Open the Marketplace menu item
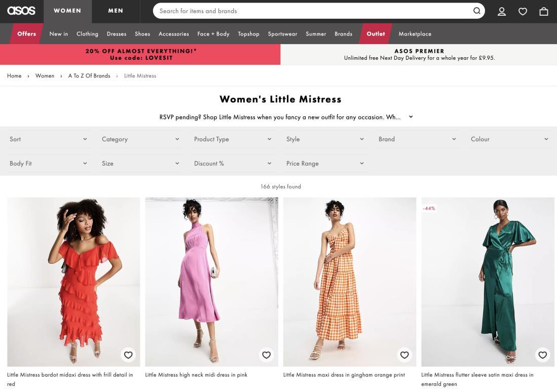 (415, 34)
